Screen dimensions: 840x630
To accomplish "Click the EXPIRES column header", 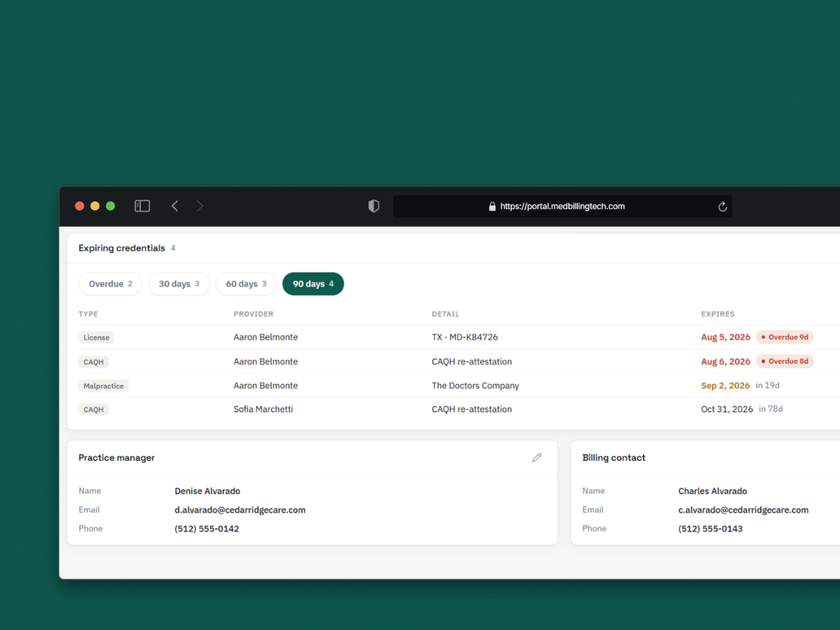I will 717,314.
